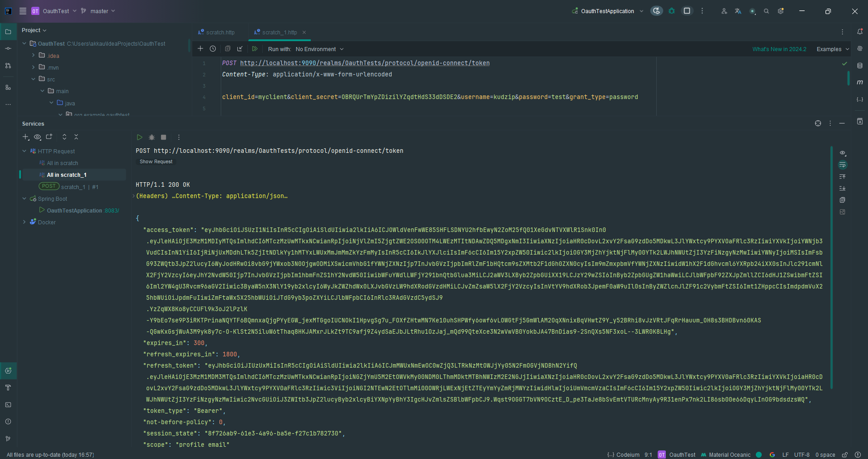868x459 pixels.
Task: Open service in new tab icon
Action: (x=49, y=137)
